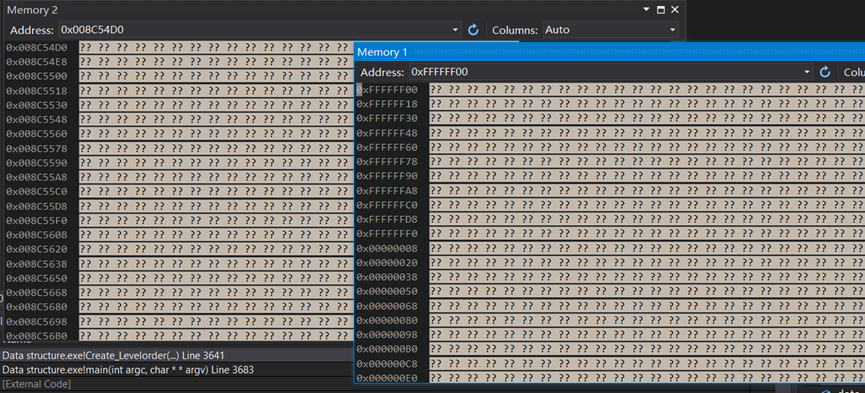Click memory address 0x008C5638 row

36,263
